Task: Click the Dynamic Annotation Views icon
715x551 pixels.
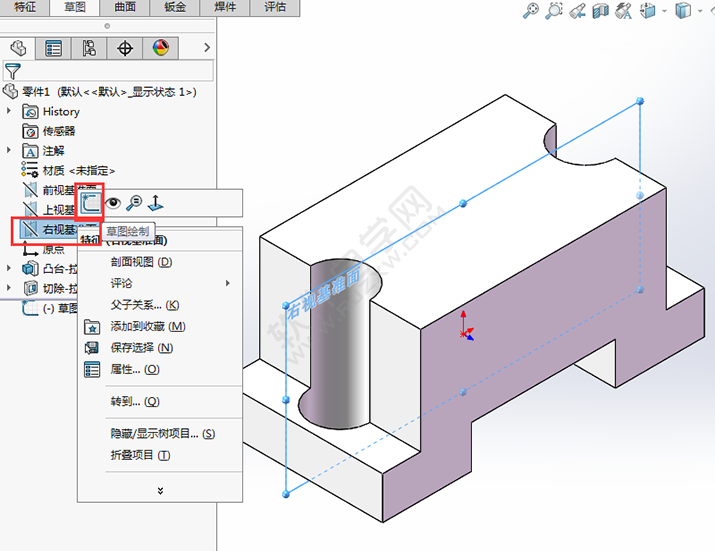Action: click(x=623, y=10)
